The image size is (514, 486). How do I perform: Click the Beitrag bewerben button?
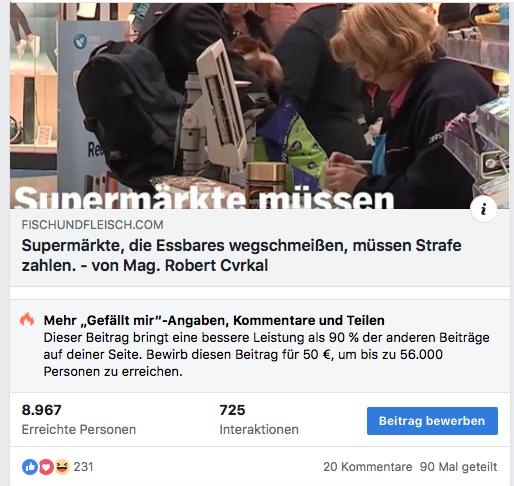click(432, 421)
